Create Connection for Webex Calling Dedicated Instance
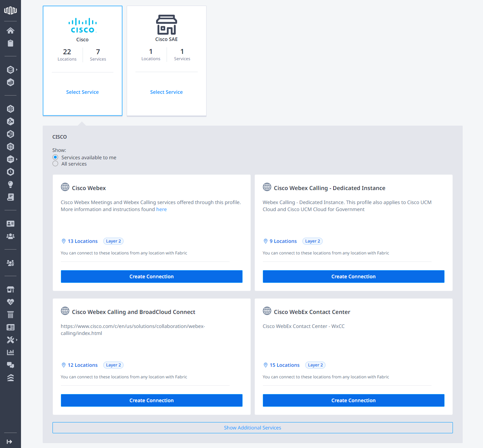Viewport: 483px width, 448px height. (x=353, y=276)
